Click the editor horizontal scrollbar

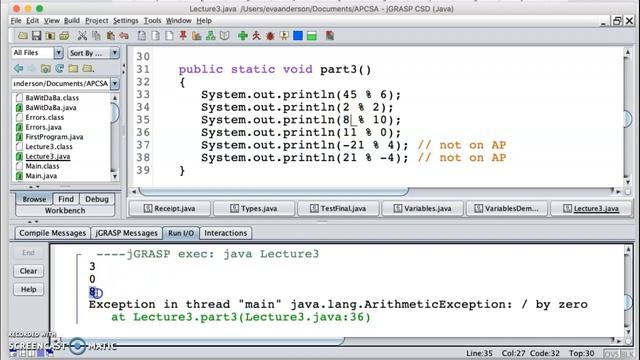pos(273,191)
